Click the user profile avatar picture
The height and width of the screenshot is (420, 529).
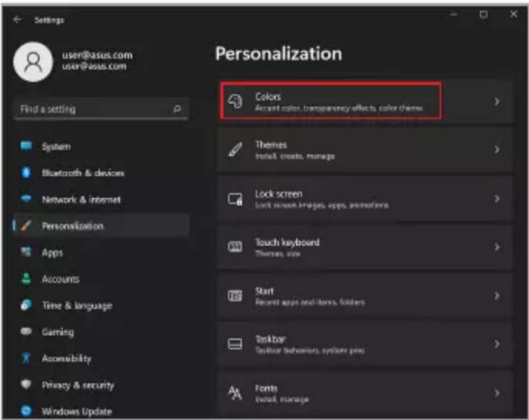(33, 62)
